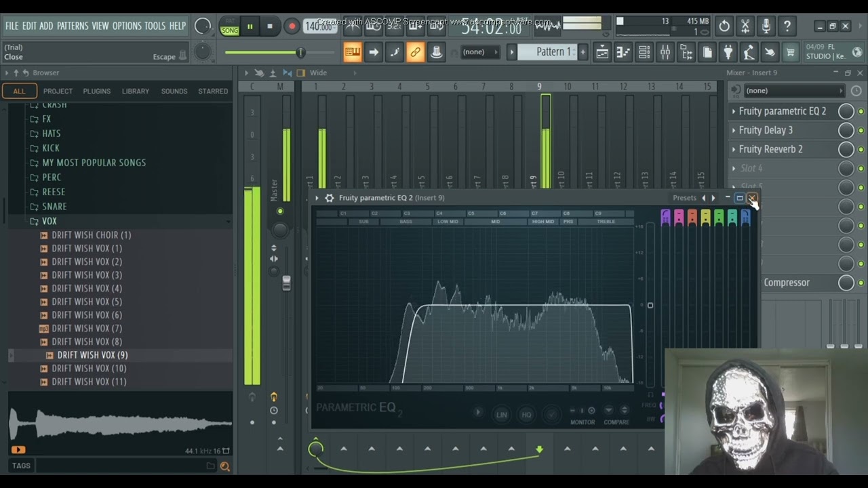Open the question mark help icon
The width and height of the screenshot is (868, 488).
(787, 26)
